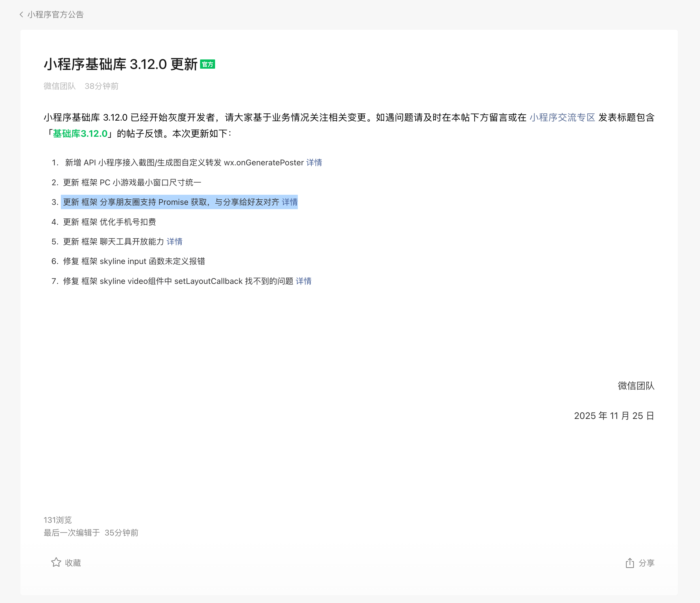Click the 38分钟前 timestamp
This screenshot has height=603, width=700.
(101, 86)
